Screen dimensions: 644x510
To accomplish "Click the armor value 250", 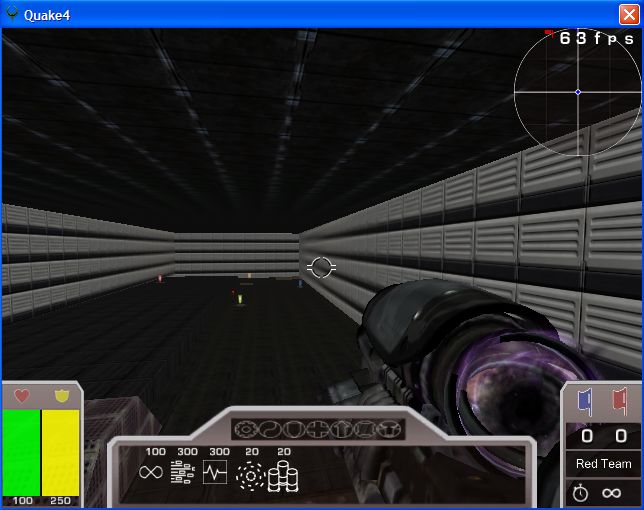I will (60, 501).
